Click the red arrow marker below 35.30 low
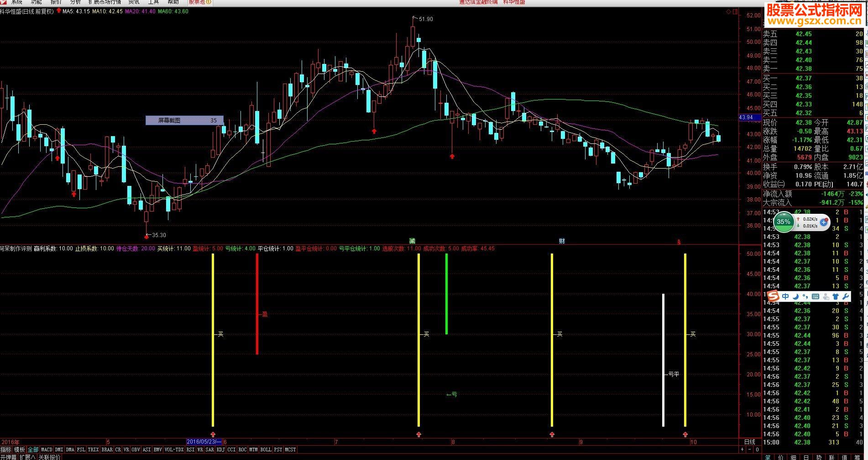 [146, 236]
